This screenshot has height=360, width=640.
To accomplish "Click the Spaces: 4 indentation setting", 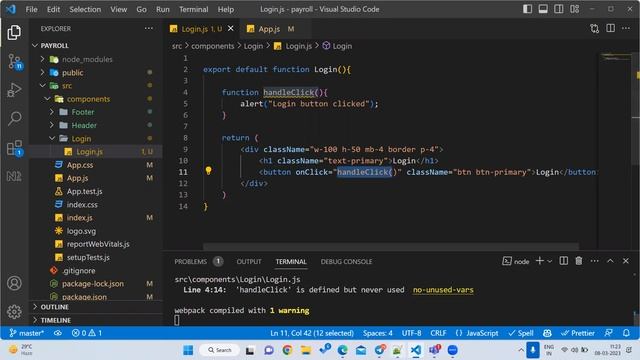I will 378,333.
